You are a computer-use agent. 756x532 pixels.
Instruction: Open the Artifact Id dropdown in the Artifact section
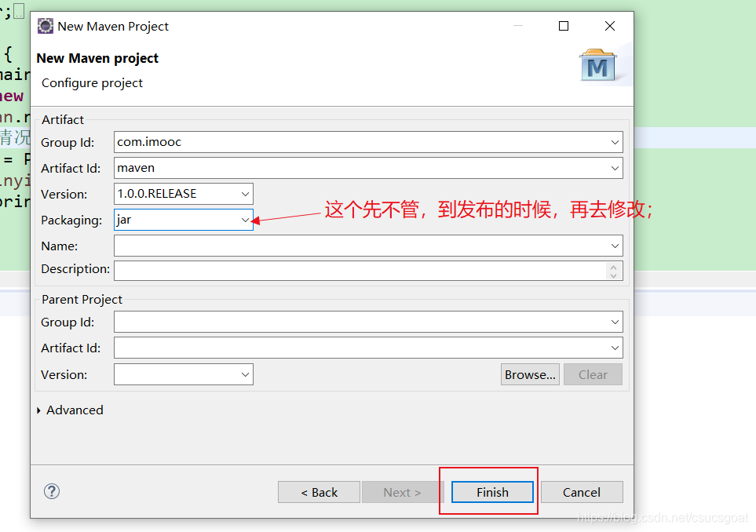615,168
